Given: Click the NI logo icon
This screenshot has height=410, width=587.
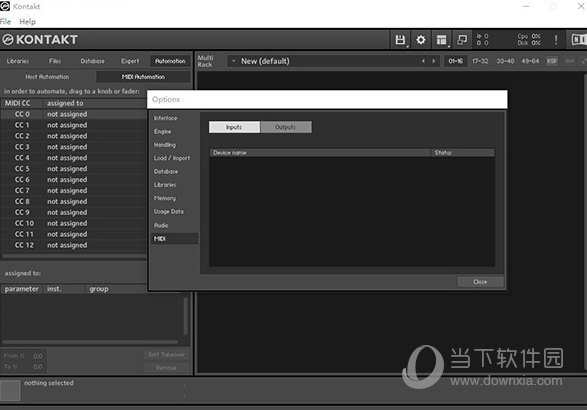Looking at the screenshot, I should click(579, 40).
